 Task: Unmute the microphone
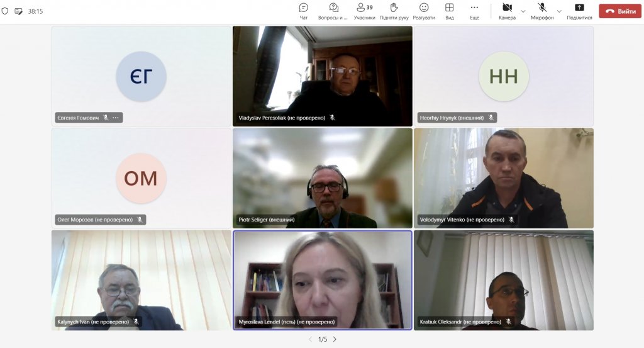[542, 11]
